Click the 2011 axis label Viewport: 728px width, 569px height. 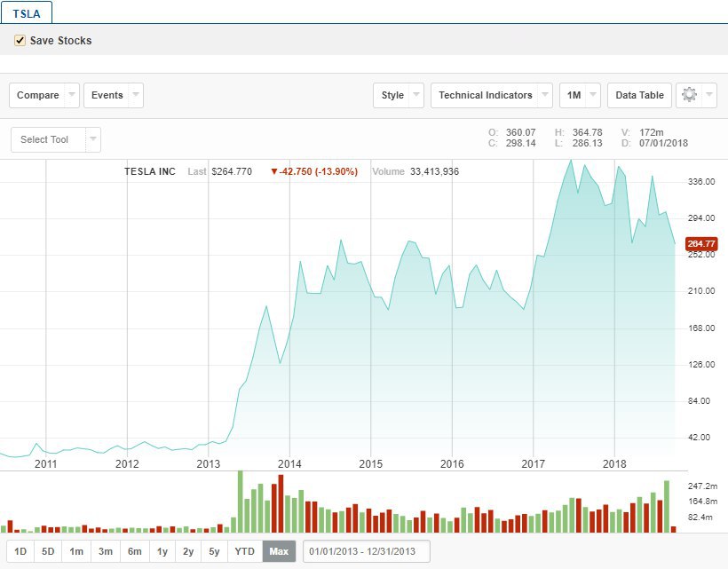point(45,463)
